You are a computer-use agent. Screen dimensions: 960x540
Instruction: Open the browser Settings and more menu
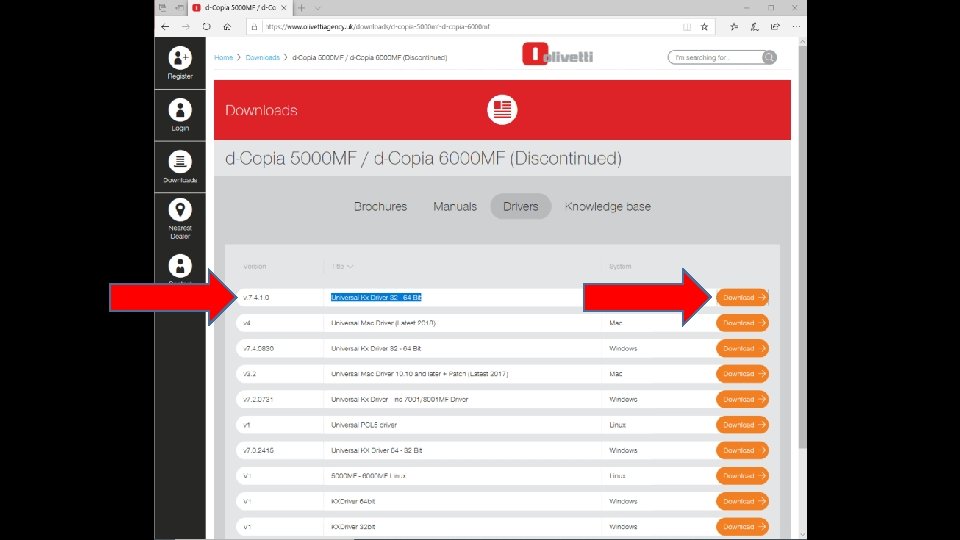coord(796,27)
